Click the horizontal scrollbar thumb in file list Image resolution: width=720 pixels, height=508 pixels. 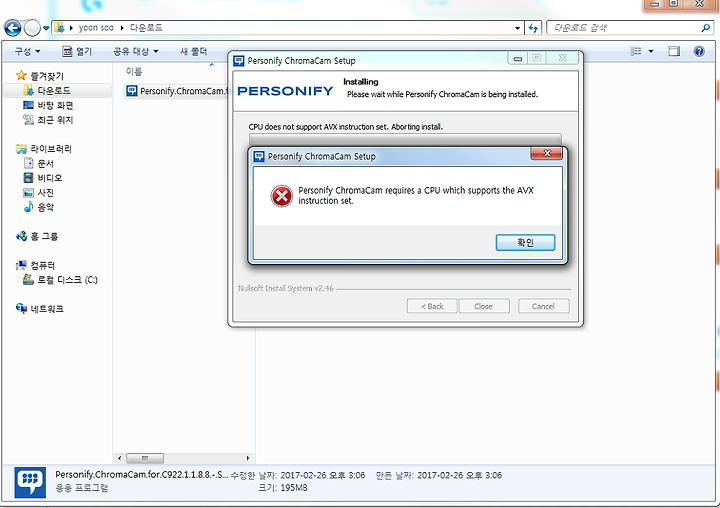coord(145,458)
